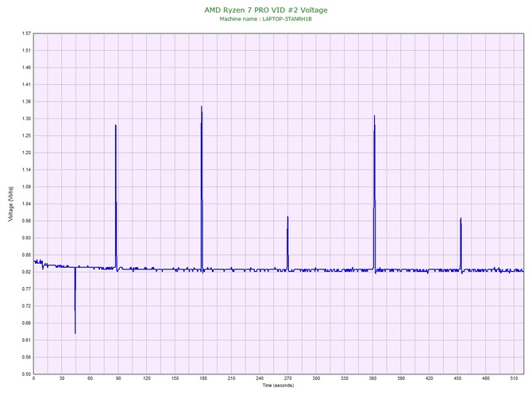Image resolution: width=532 pixels, height=399 pixels.
Task: Click the short voltage spike peak at 270 seconds
Action: point(287,217)
